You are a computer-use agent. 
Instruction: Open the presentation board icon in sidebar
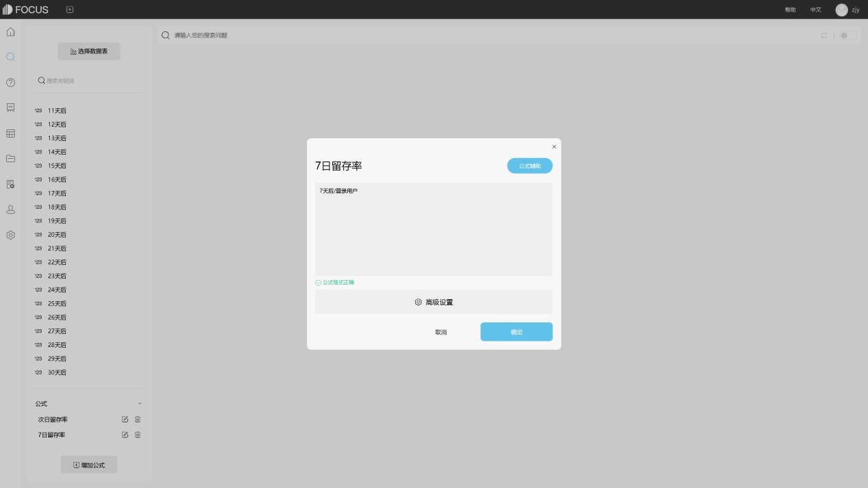10,107
